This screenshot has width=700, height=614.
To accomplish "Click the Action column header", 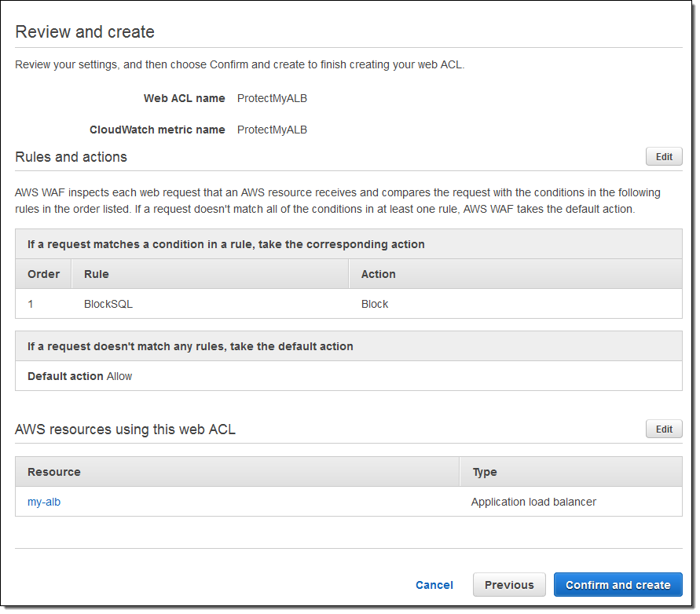I will click(x=378, y=274).
